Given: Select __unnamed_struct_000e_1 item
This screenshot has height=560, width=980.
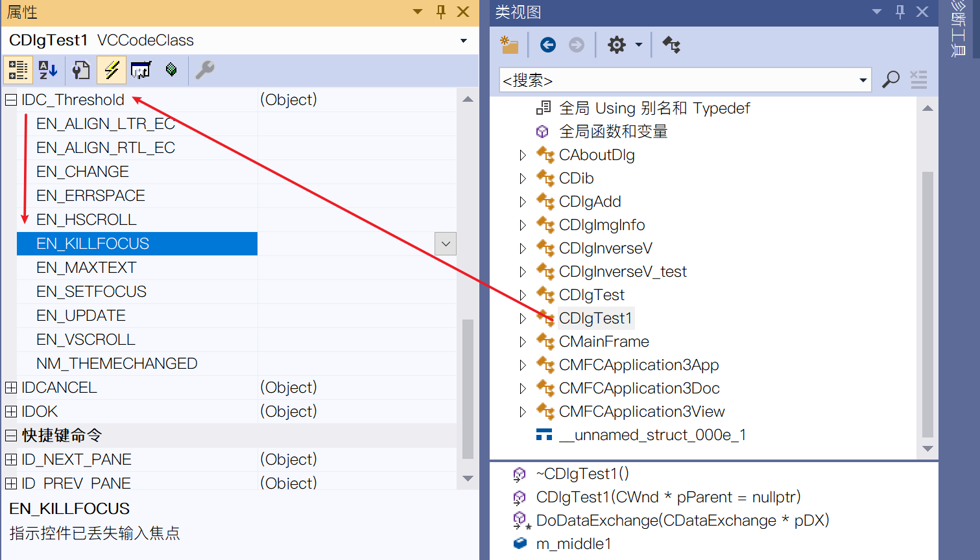Looking at the screenshot, I should [x=652, y=435].
